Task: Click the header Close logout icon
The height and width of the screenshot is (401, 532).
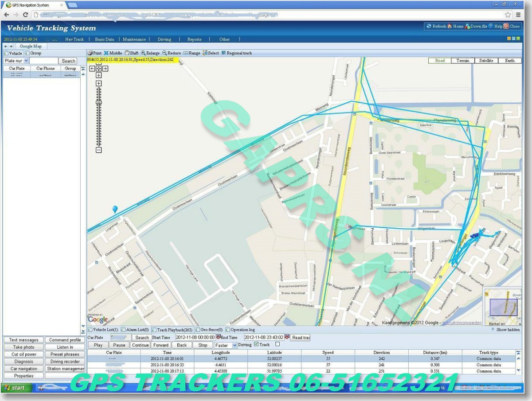Action: tap(512, 26)
